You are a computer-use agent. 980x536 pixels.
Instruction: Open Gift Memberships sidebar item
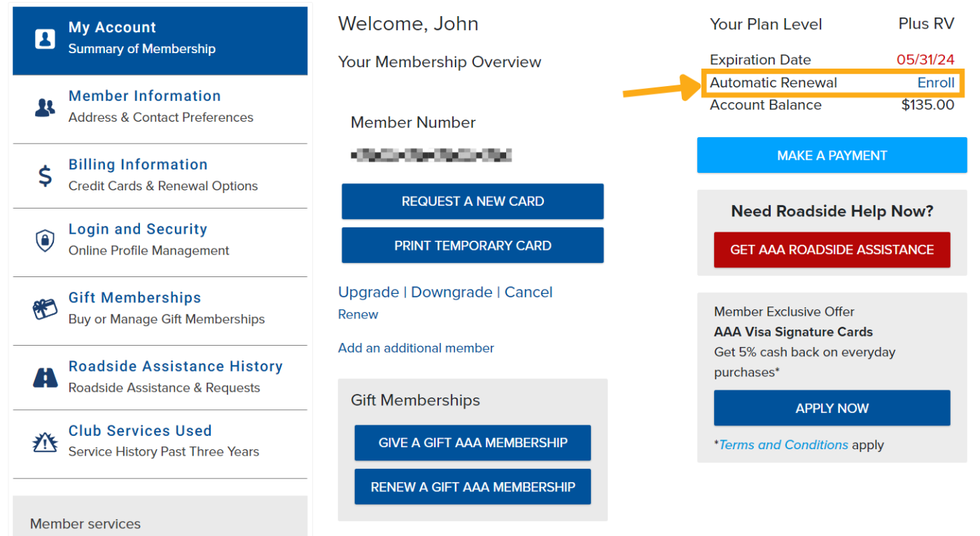coord(160,311)
